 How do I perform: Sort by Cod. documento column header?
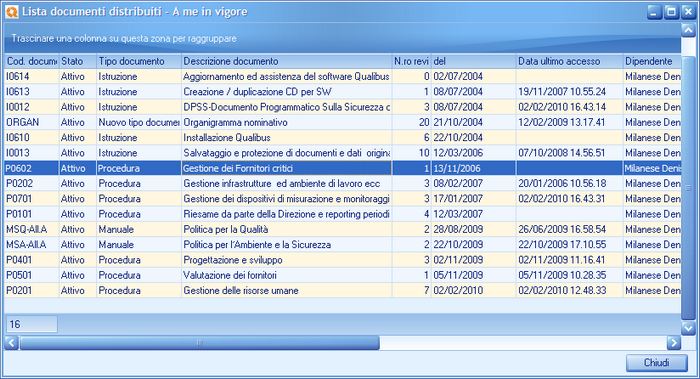tap(31, 61)
